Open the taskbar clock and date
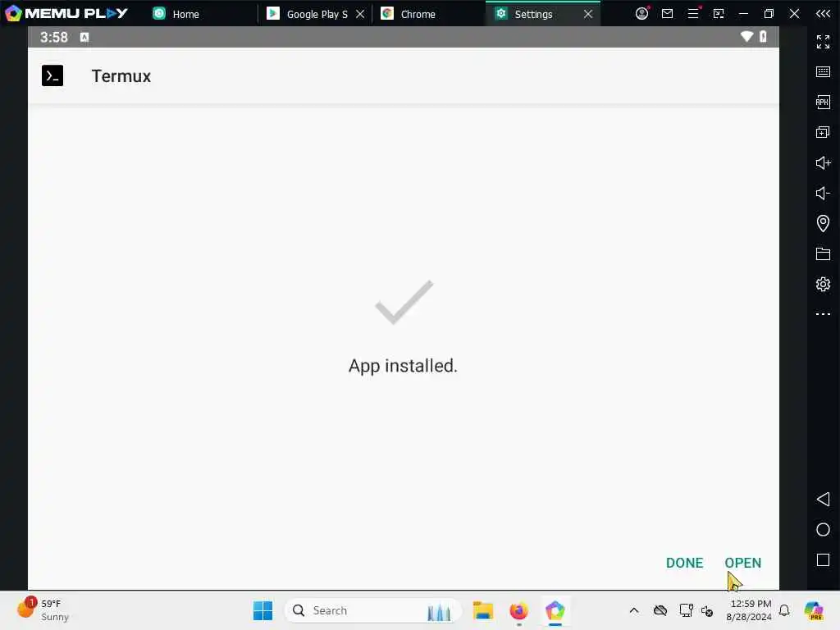This screenshot has height=630, width=840. coord(749,610)
